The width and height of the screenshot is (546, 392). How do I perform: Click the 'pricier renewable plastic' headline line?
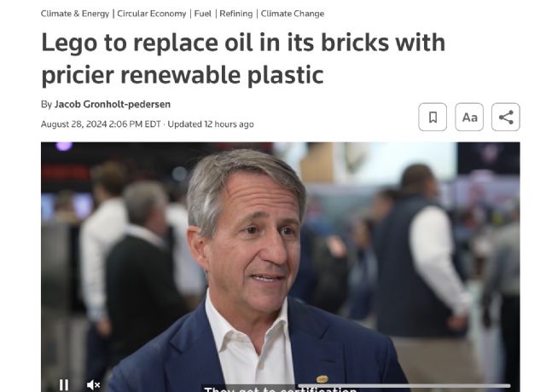click(x=183, y=74)
